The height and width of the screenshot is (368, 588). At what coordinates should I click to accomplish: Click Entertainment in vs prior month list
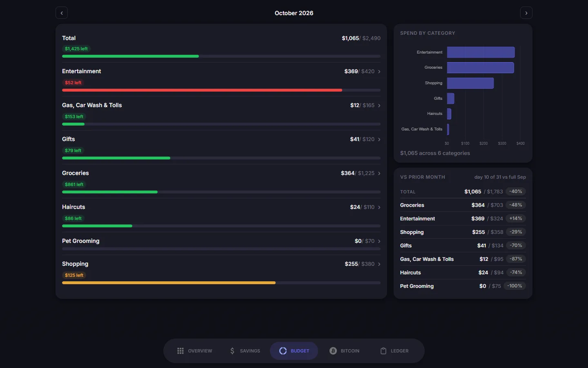417,219
